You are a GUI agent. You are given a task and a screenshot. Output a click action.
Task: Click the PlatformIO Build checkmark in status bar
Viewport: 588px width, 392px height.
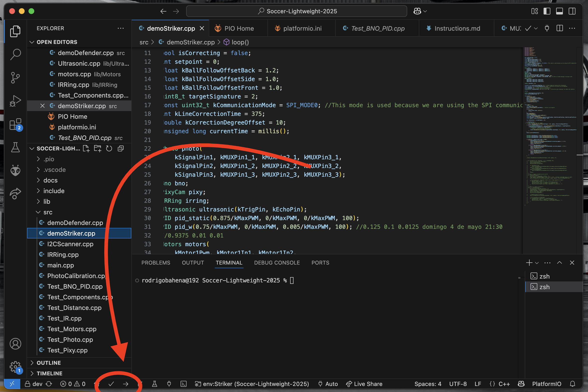[111, 384]
